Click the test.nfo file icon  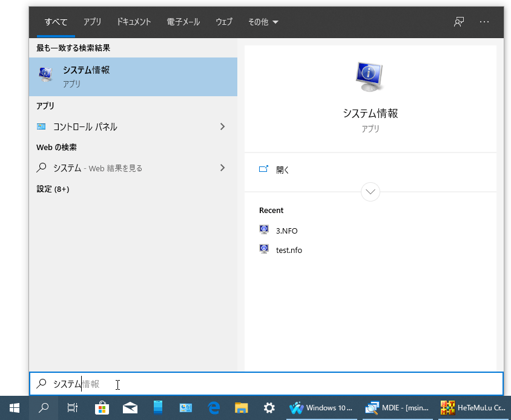pyautogui.click(x=264, y=249)
